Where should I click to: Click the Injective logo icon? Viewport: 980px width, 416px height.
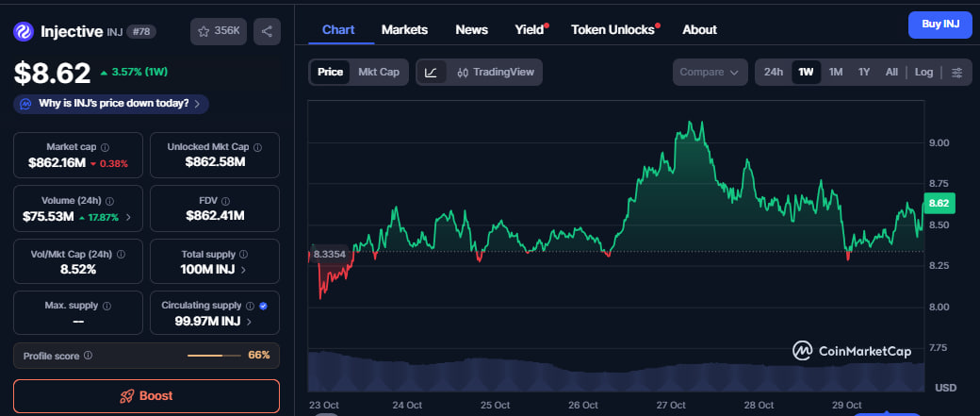click(24, 31)
